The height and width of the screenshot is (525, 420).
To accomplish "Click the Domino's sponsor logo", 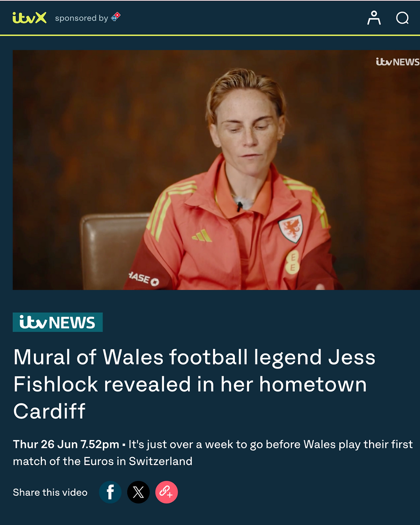I will (116, 18).
